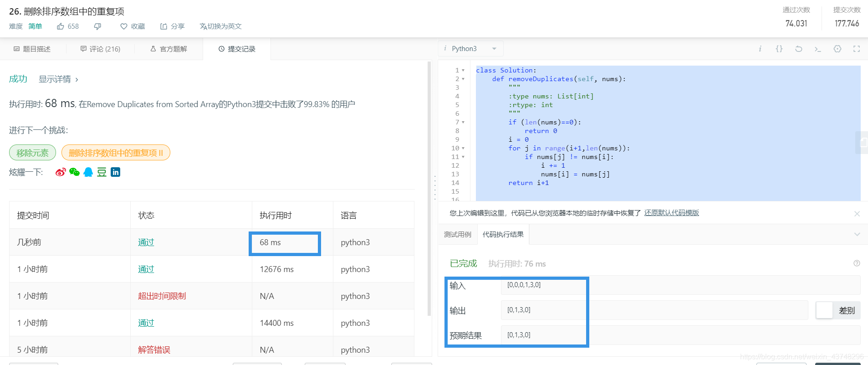
Task: Click the editor info icon
Action: point(760,49)
